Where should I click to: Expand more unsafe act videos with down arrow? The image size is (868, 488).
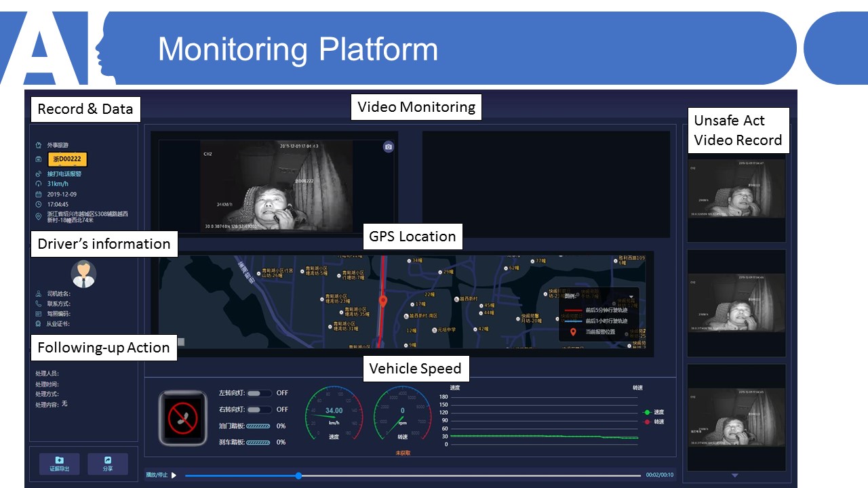point(735,476)
